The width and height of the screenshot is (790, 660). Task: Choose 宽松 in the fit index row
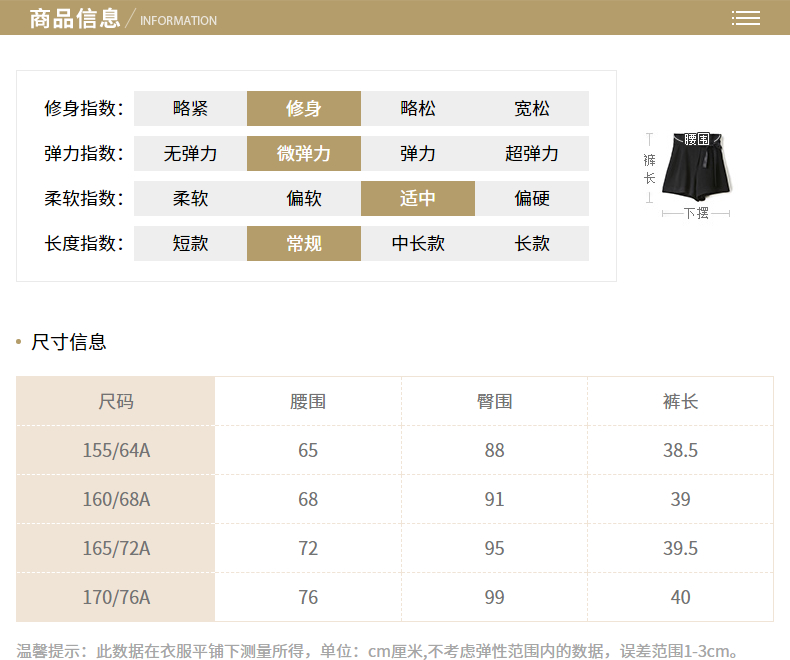click(532, 109)
